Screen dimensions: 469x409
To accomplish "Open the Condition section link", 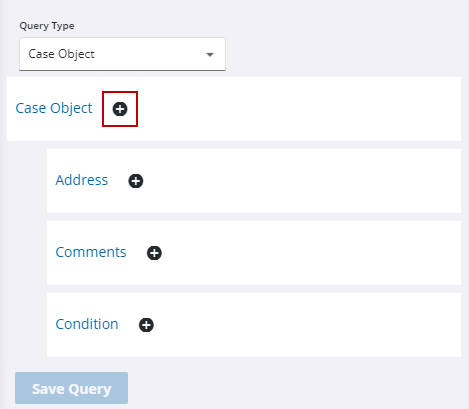I will coord(87,324).
